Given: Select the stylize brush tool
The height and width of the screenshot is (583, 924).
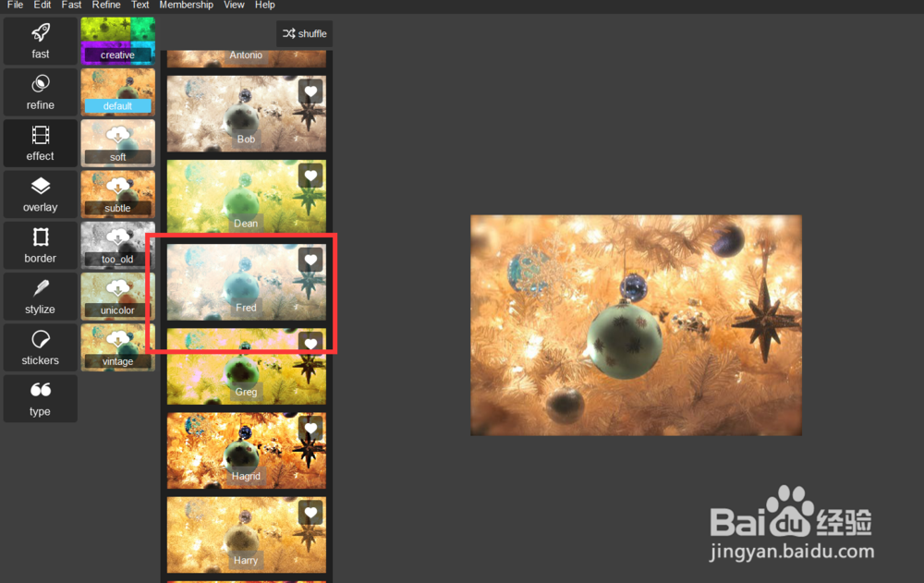Looking at the screenshot, I should pos(40,297).
